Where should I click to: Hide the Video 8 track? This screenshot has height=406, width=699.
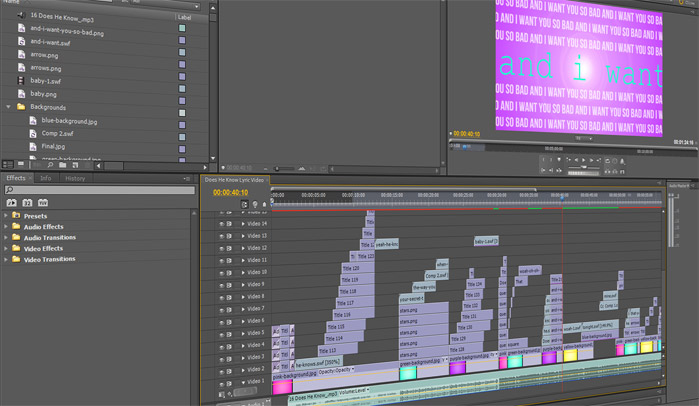221,297
